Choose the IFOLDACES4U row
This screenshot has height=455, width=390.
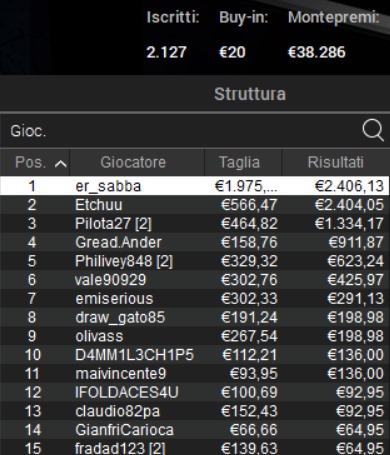195,392
